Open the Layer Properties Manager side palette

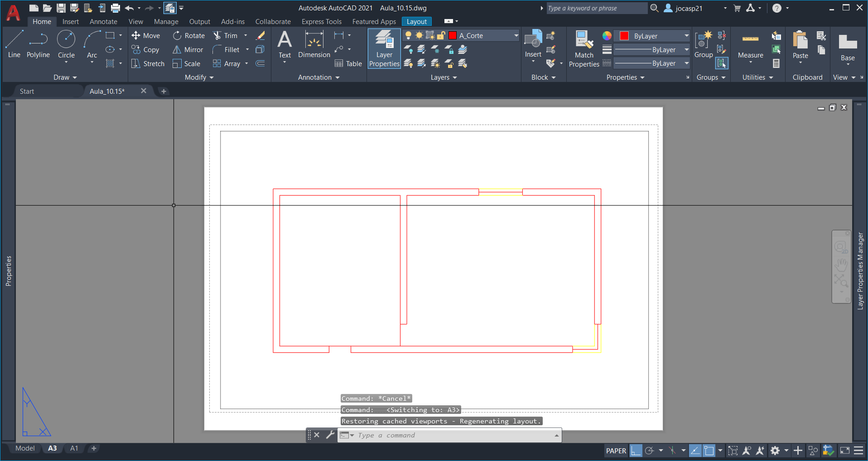(860, 271)
